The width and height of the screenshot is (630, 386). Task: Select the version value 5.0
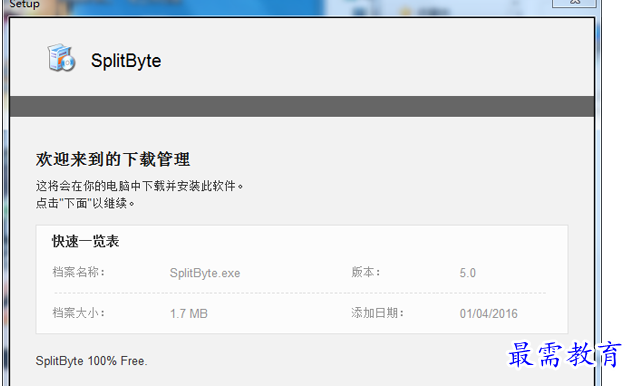(468, 273)
